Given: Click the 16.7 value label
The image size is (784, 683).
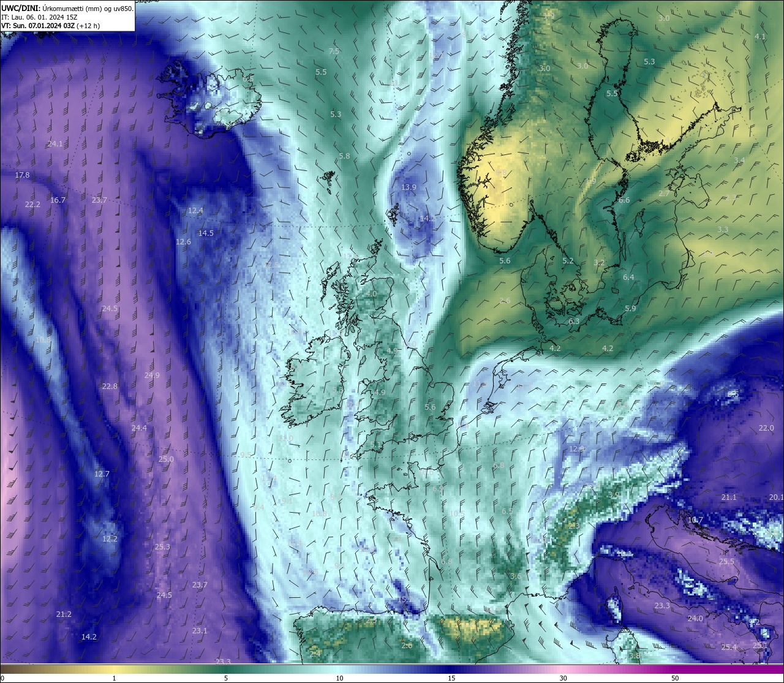Looking at the screenshot, I should (x=58, y=200).
